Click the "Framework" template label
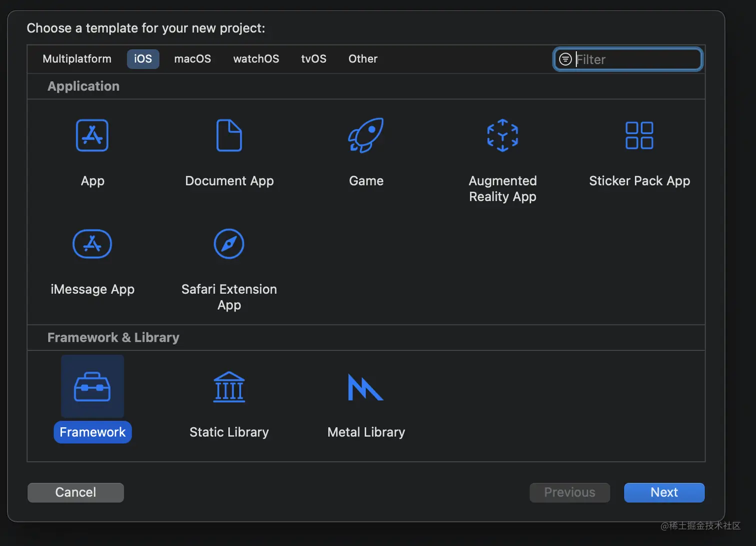 point(92,432)
